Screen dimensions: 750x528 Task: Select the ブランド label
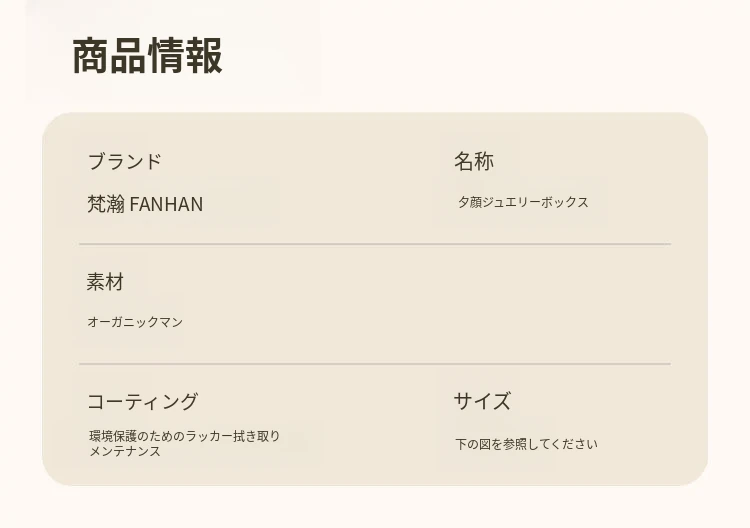(x=124, y=161)
